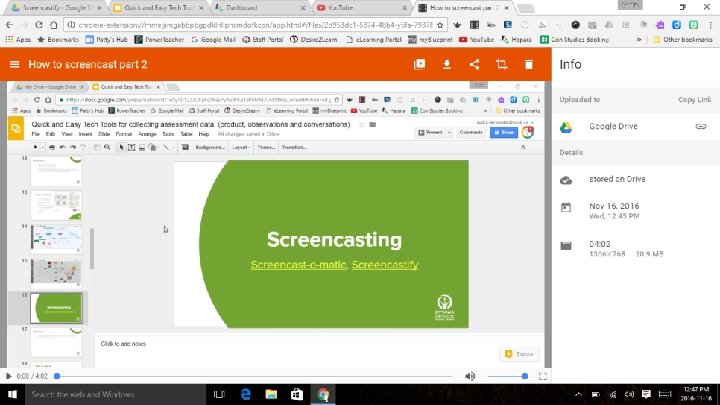Click the blue 'd' extension icon
This screenshot has width=720, height=405.
click(x=676, y=25)
